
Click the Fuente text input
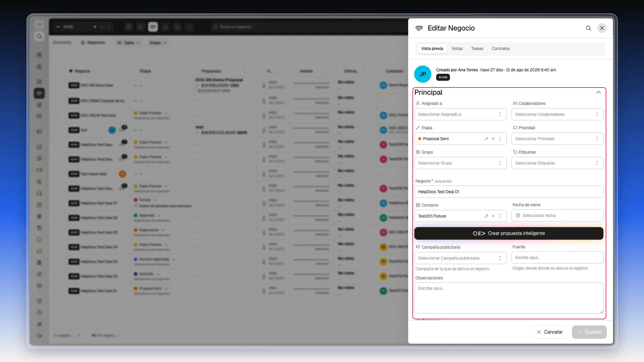[x=557, y=257]
